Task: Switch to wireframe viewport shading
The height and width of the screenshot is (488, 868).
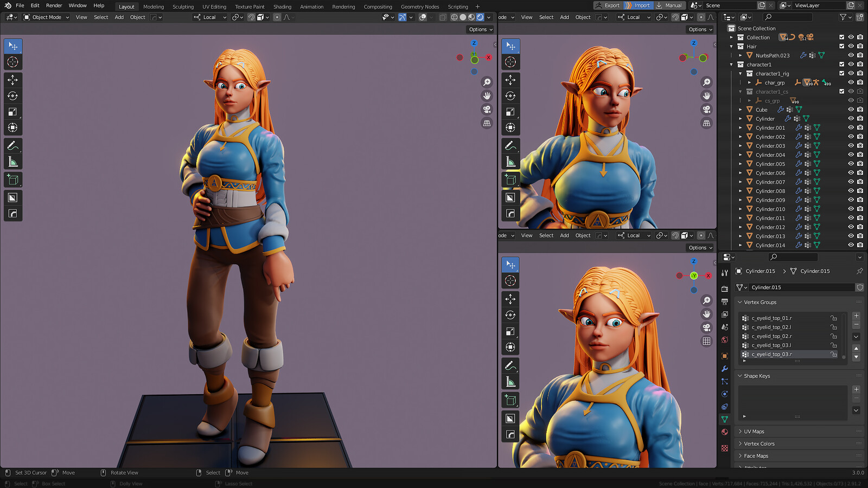Action: pos(454,17)
